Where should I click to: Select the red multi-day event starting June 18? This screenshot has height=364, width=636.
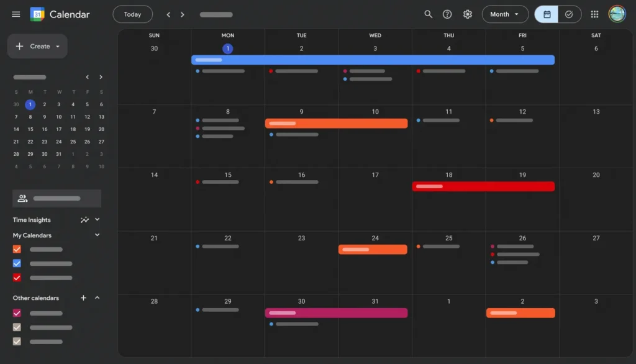tap(483, 186)
